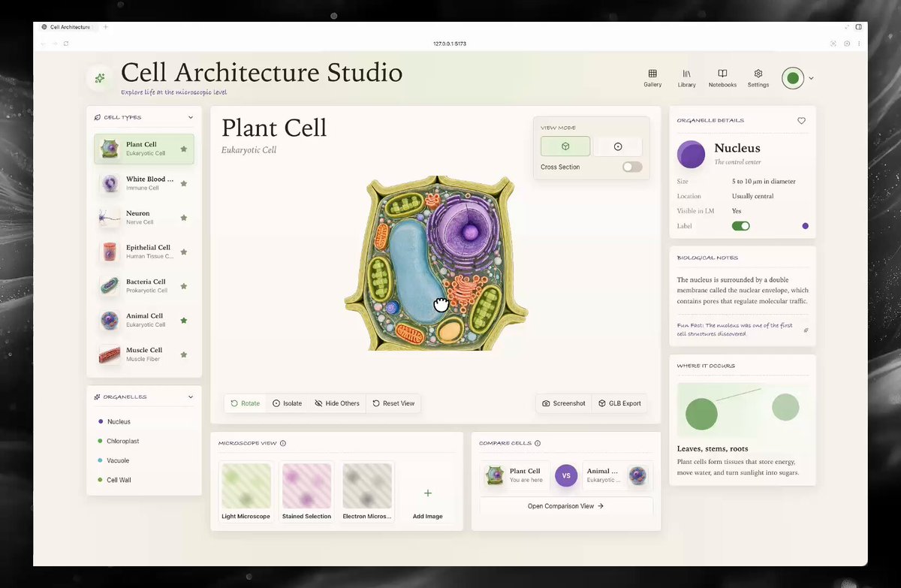
Task: Enable the Cross Section switch
Action: click(632, 167)
